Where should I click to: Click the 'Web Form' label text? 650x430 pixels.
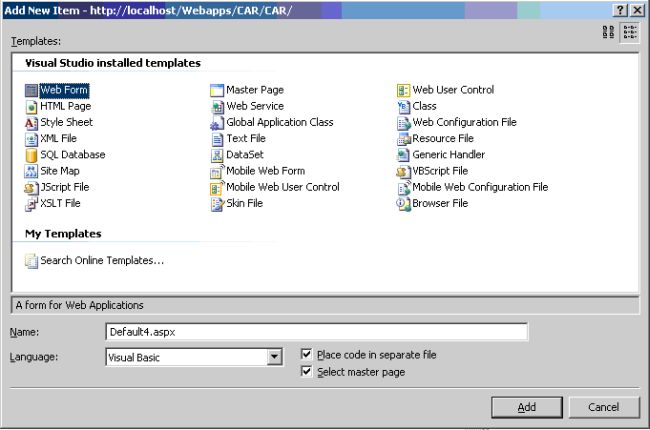[64, 90]
